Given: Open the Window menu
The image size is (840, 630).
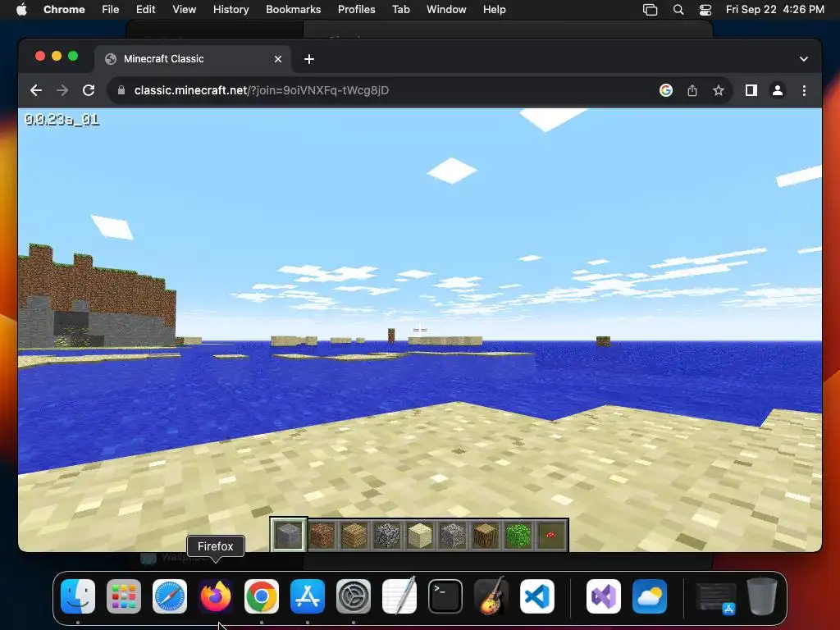Looking at the screenshot, I should [x=446, y=9].
